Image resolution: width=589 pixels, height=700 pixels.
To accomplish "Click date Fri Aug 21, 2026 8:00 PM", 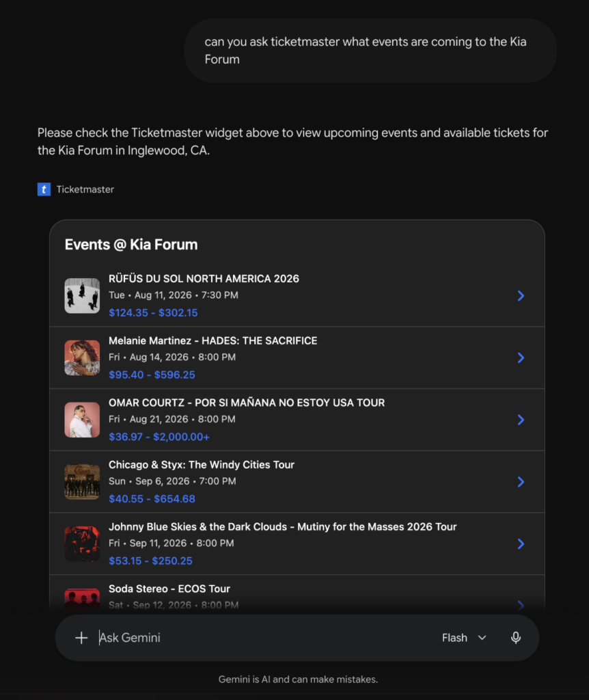I will [172, 419].
